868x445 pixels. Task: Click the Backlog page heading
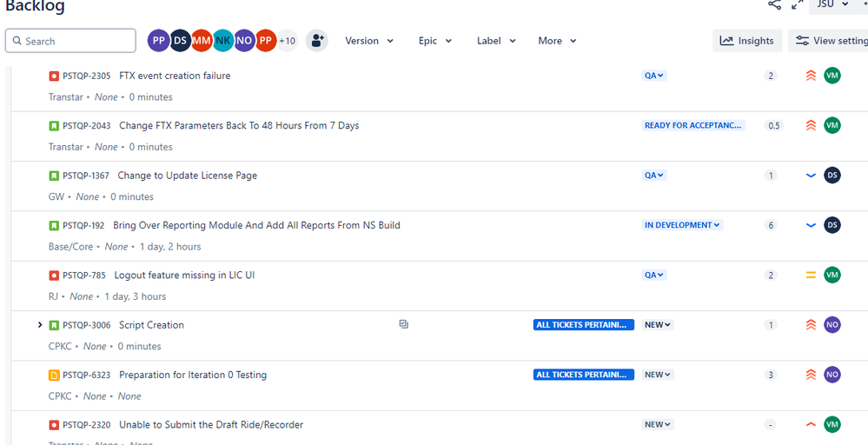click(x=35, y=6)
